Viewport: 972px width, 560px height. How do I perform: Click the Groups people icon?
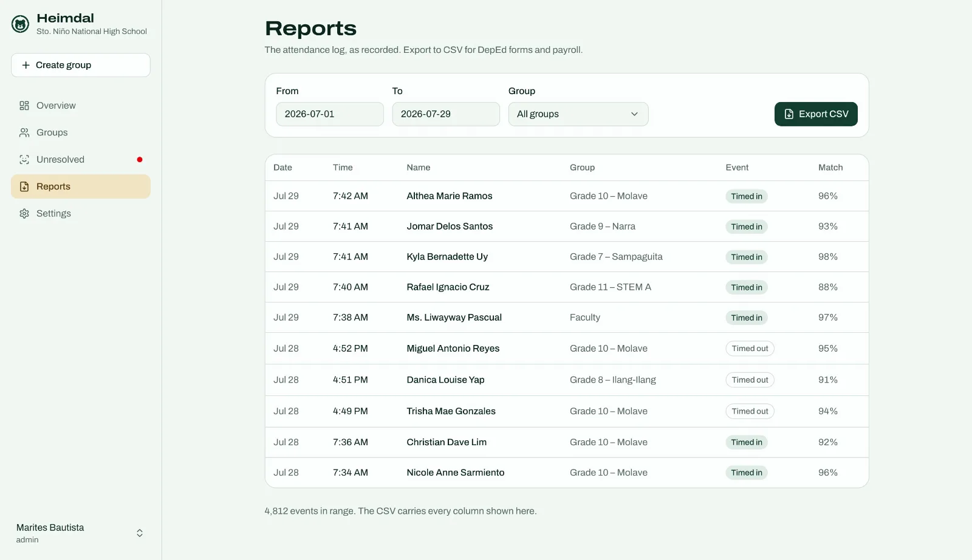24,132
